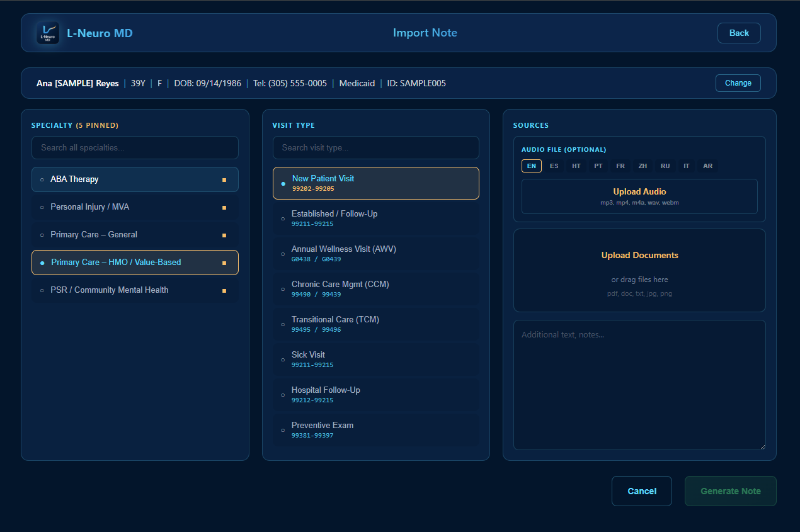800x532 pixels.
Task: Select the Transitional Care (TCM) visit type
Action: point(375,324)
